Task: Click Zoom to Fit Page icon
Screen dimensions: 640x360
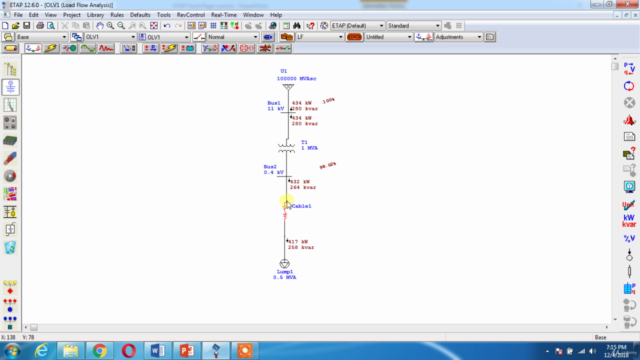Action: [x=153, y=26]
